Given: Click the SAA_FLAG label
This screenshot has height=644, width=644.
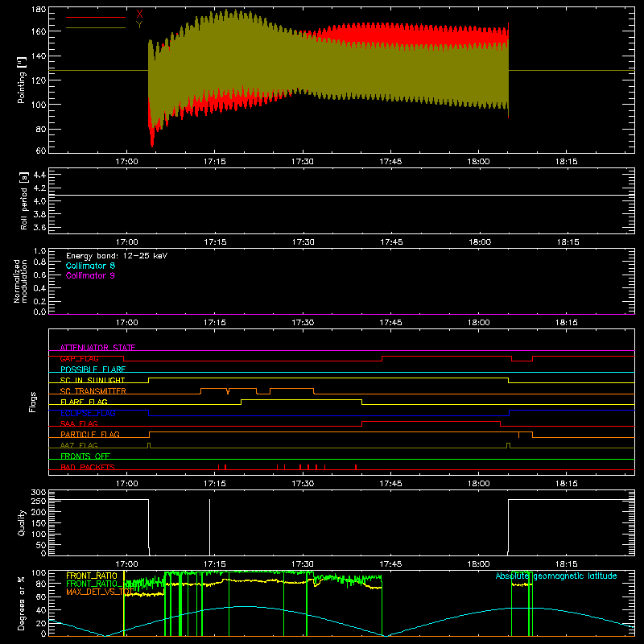Looking at the screenshot, I should tap(79, 423).
